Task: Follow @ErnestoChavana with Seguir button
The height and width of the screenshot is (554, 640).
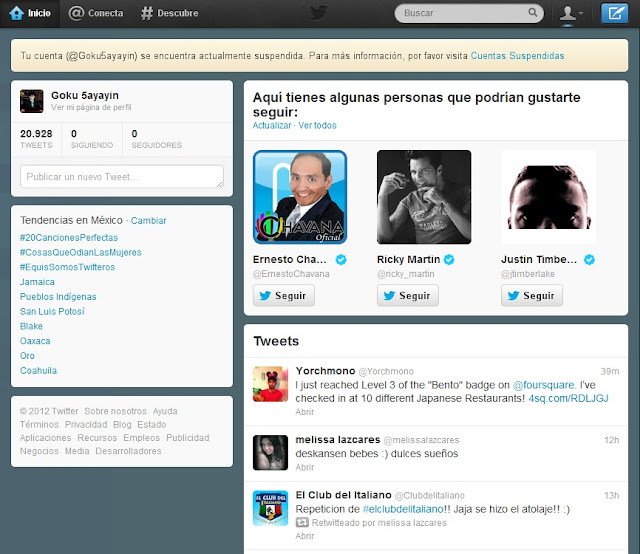Action: pyautogui.click(x=284, y=296)
